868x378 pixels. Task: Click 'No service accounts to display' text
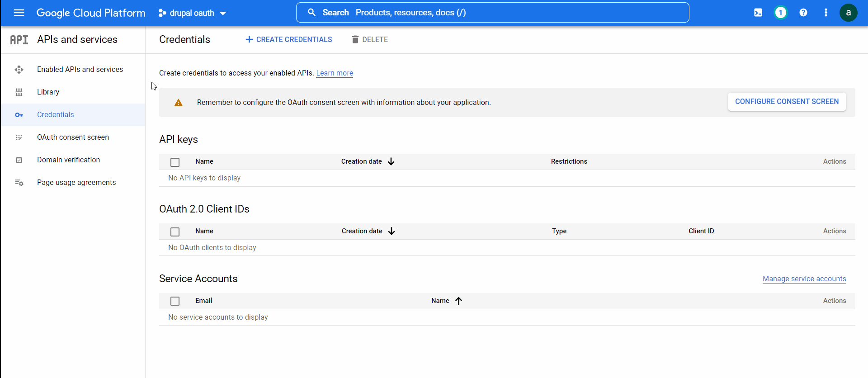pos(218,317)
